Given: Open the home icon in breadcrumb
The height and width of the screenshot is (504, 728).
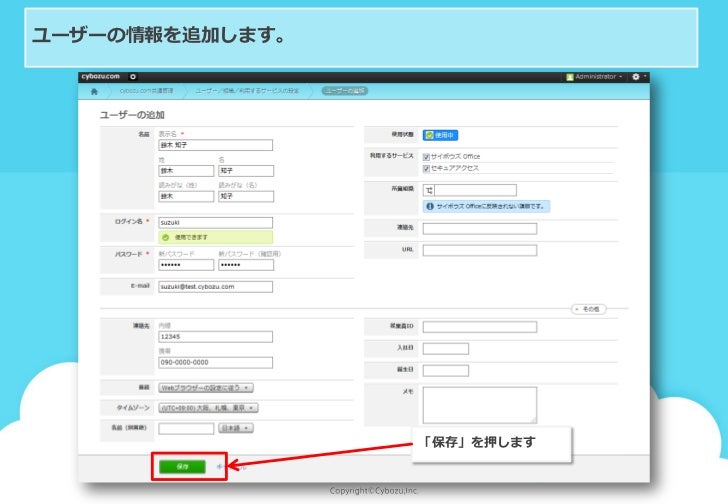Looking at the screenshot, I should click(x=94, y=91).
